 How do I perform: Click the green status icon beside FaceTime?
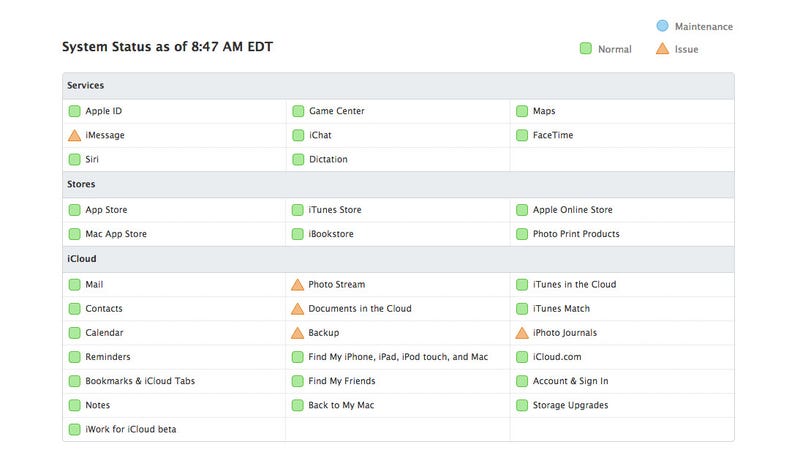tap(522, 135)
